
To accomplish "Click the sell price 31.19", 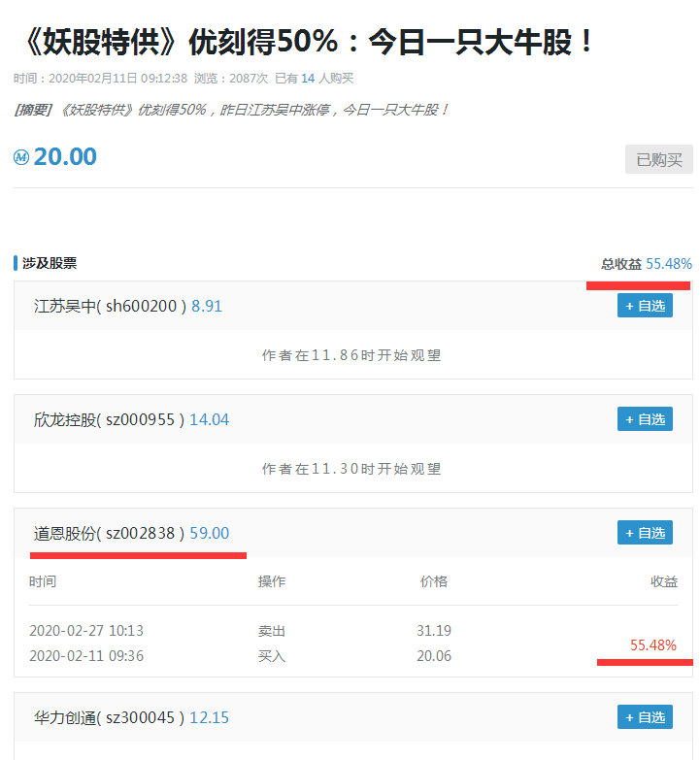I will [x=434, y=631].
